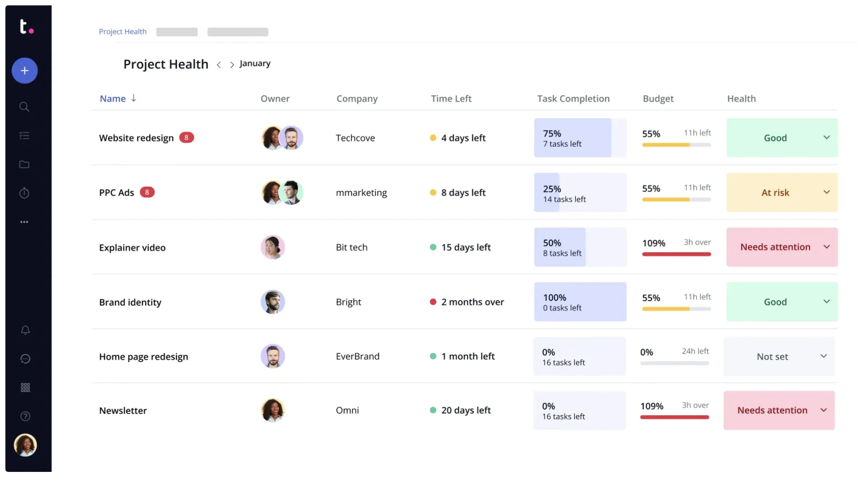Viewport: 868px width, 481px height.
Task: Click the red 8 badge on Website redesign
Action: pos(187,137)
